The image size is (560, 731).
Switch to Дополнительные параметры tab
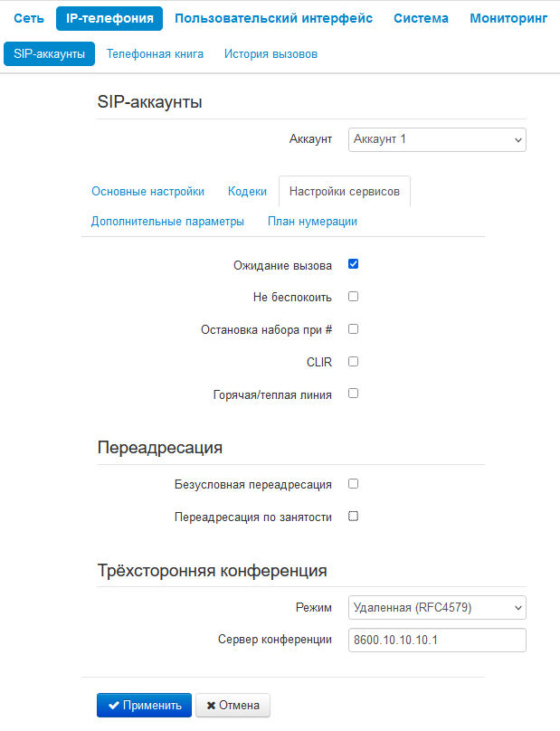(167, 222)
